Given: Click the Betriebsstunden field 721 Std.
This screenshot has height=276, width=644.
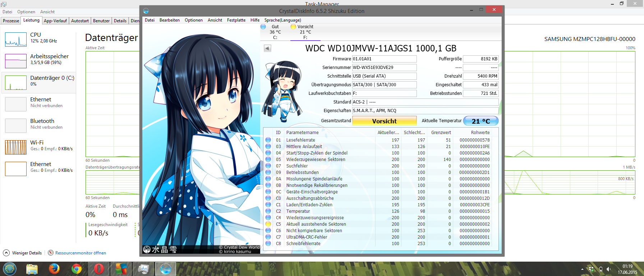Looking at the screenshot, I should (x=480, y=93).
